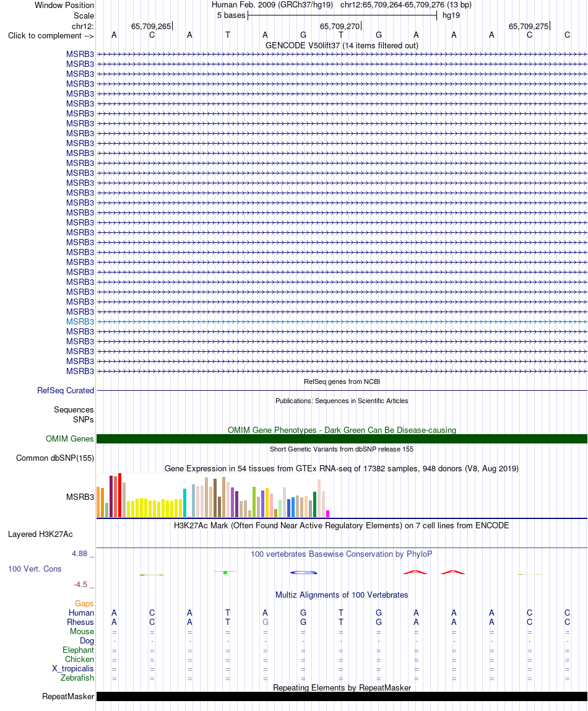Click the 'Common dbSNP(155)' track label
This screenshot has width=588, height=711.
[55, 458]
